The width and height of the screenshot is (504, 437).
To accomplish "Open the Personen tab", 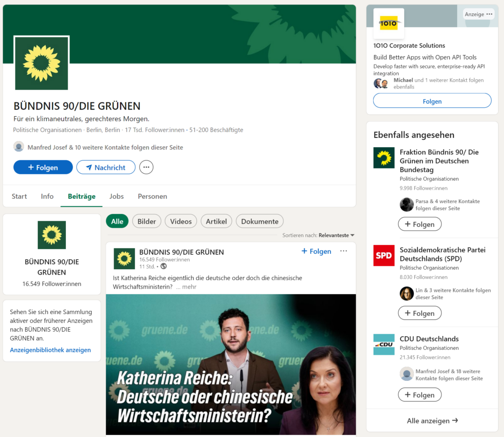I will click(x=152, y=196).
